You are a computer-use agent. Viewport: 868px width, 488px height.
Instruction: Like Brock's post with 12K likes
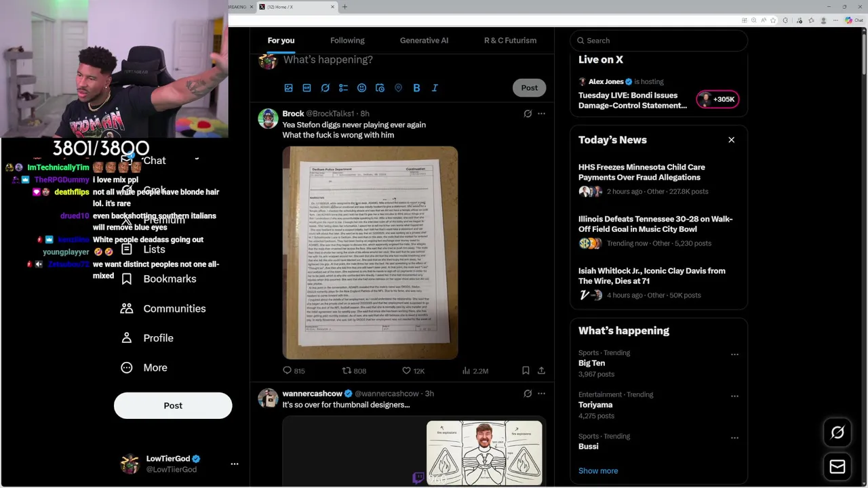[413, 371]
